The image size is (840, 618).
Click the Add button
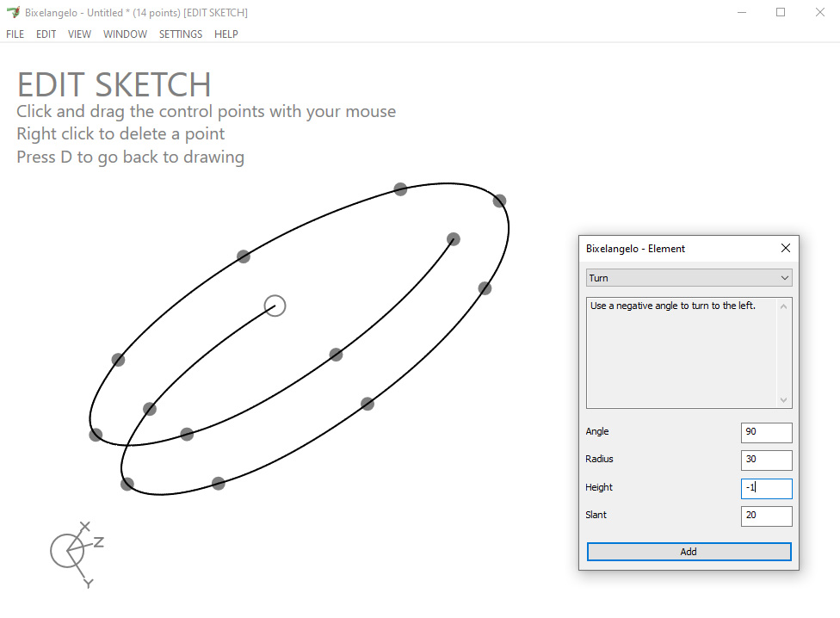[x=689, y=552]
